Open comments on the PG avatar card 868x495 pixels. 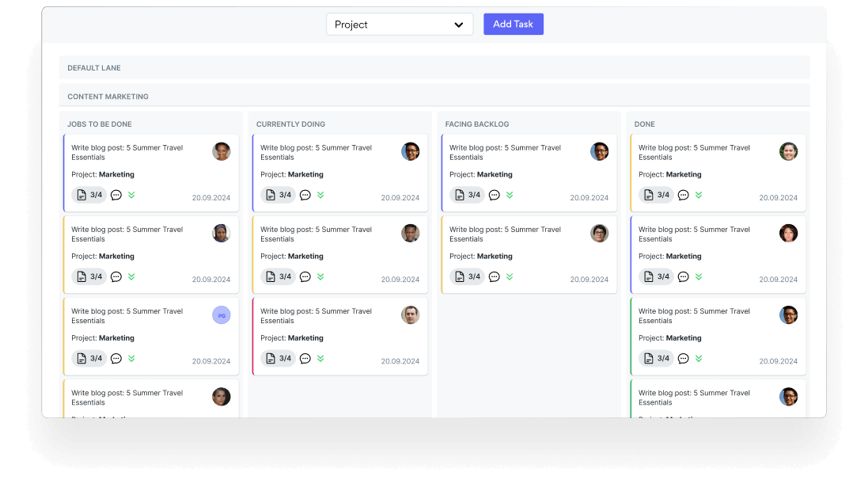click(x=116, y=359)
